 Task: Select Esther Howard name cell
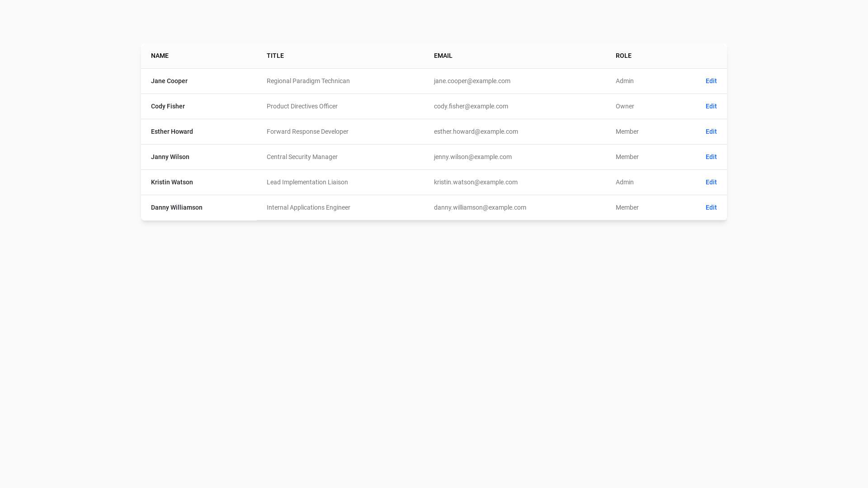pos(172,131)
